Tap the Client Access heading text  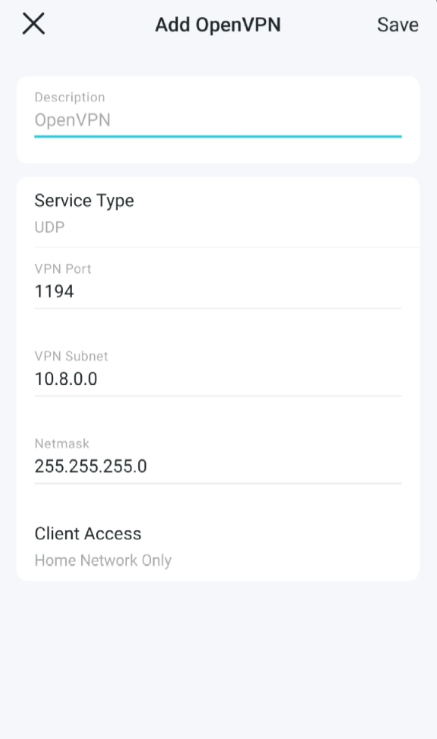(x=88, y=534)
